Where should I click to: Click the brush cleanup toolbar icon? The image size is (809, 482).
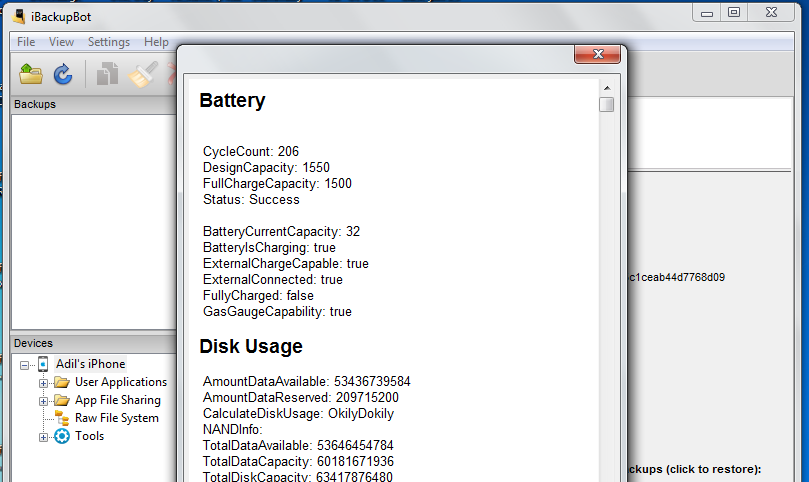[143, 74]
